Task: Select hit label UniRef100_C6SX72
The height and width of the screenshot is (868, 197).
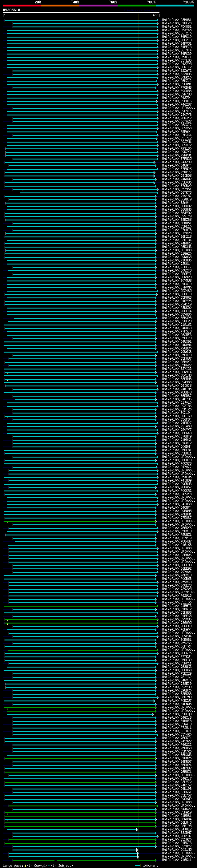Action: tap(176, 145)
